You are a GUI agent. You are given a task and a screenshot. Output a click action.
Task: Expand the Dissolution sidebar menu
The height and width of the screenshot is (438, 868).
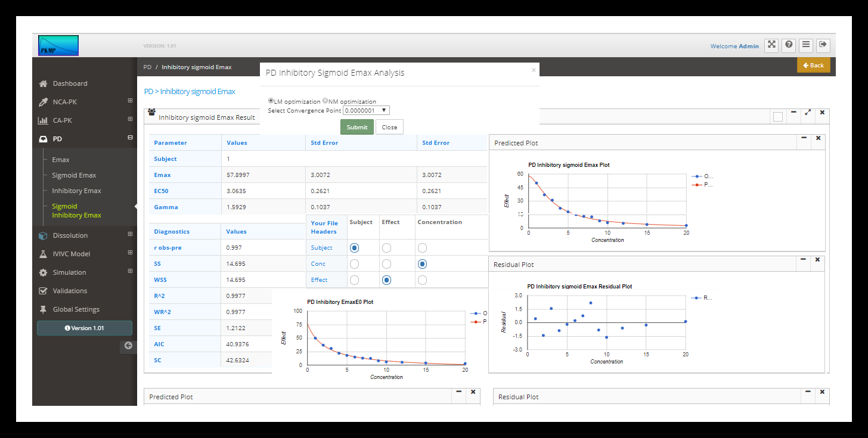[130, 235]
